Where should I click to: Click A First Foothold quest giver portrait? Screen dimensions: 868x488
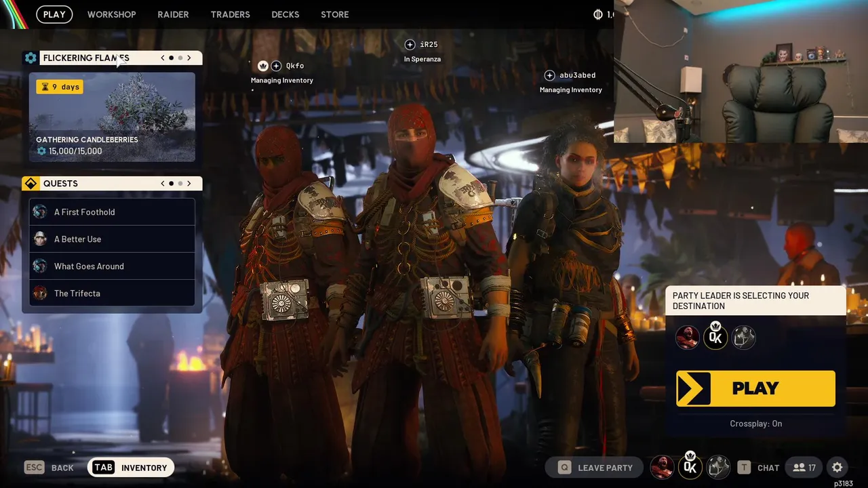pos(40,212)
